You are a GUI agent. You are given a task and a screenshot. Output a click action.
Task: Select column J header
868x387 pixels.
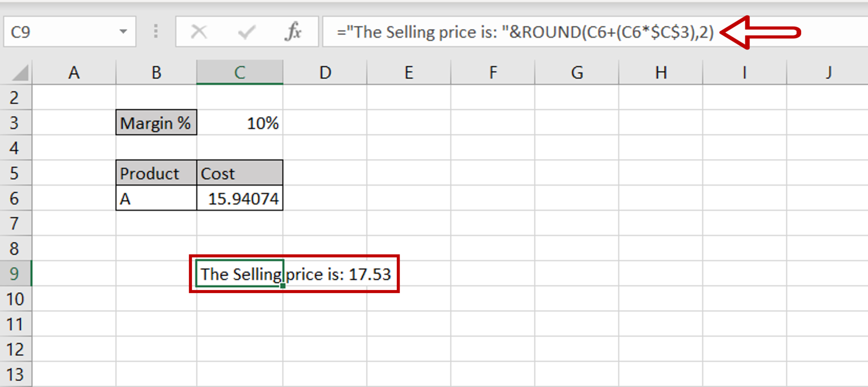click(828, 72)
